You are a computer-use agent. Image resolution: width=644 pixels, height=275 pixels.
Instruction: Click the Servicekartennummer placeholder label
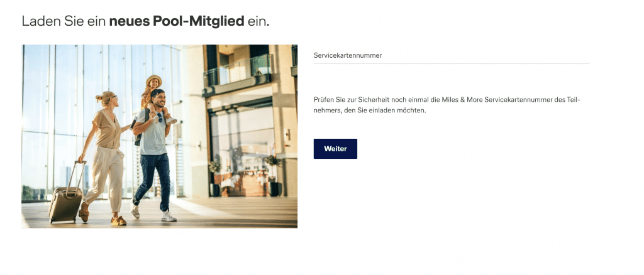tap(347, 55)
